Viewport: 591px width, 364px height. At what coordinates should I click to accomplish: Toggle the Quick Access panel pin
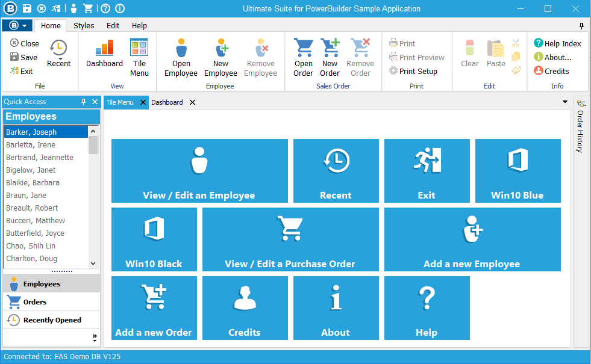click(x=83, y=102)
